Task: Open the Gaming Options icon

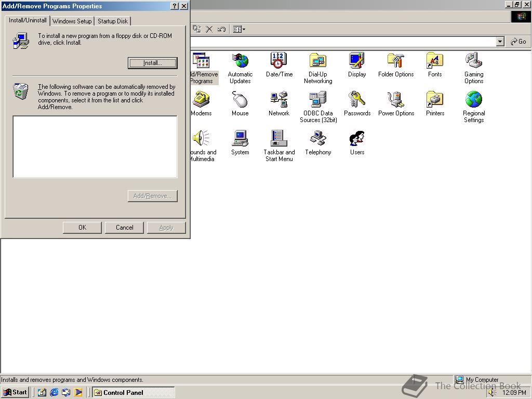Action: [474, 68]
